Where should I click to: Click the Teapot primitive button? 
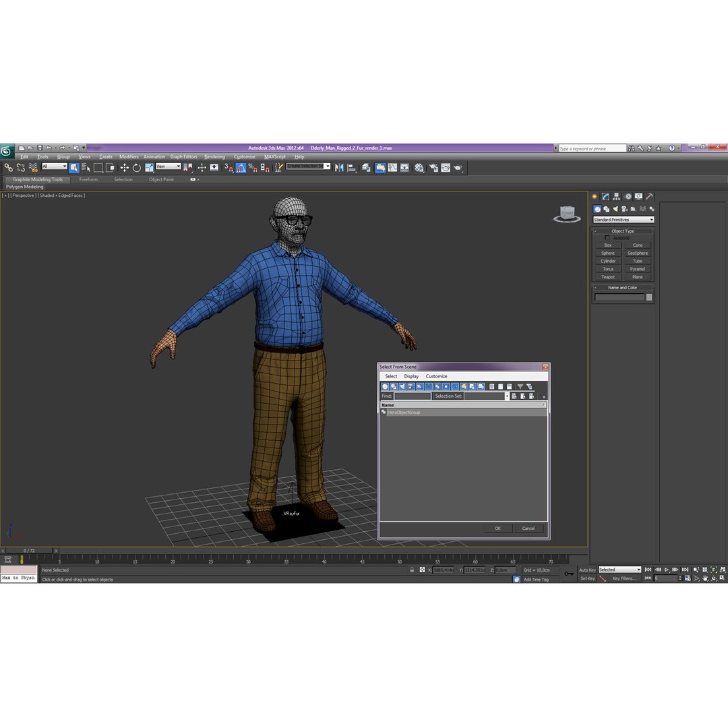coord(608,277)
